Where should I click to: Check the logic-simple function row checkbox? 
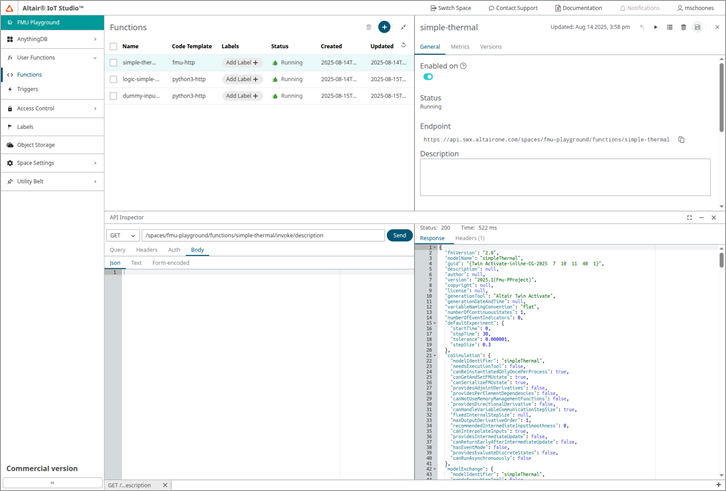click(x=114, y=79)
